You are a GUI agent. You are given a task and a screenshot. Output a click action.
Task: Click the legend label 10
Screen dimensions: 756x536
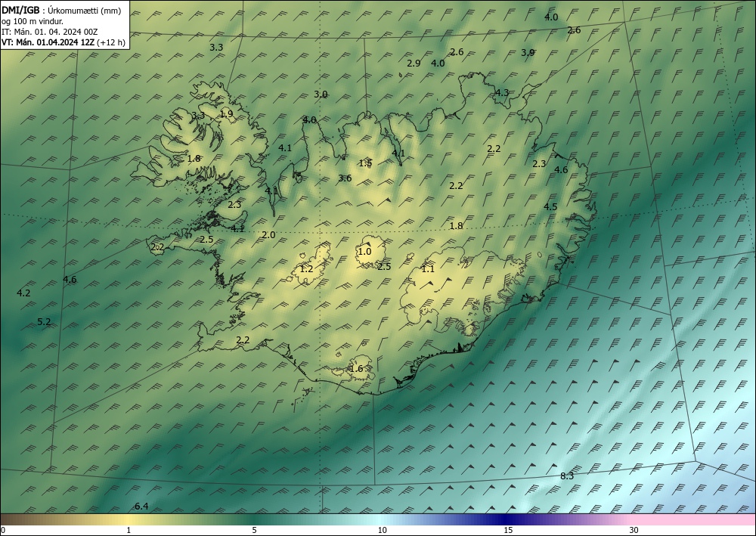382,531
